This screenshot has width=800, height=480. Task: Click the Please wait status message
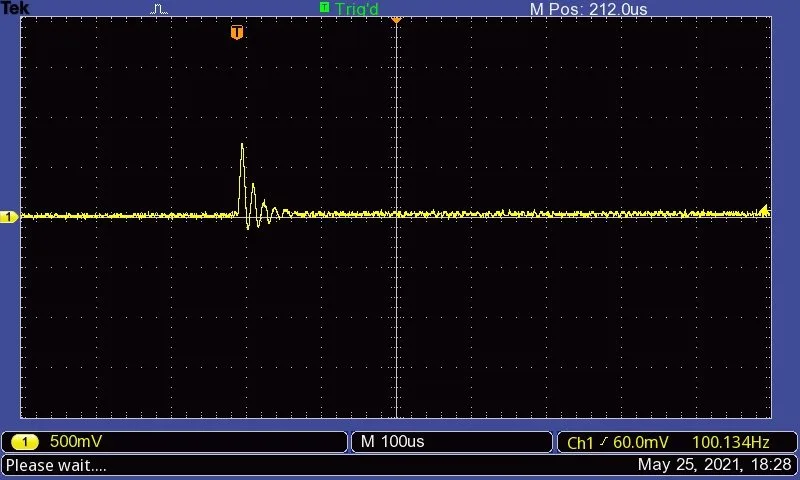coord(56,465)
